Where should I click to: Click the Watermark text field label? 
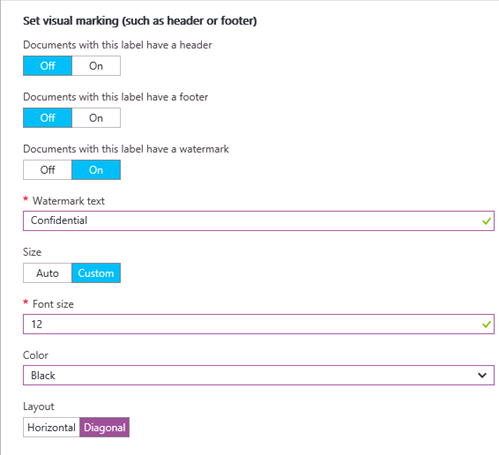click(68, 201)
